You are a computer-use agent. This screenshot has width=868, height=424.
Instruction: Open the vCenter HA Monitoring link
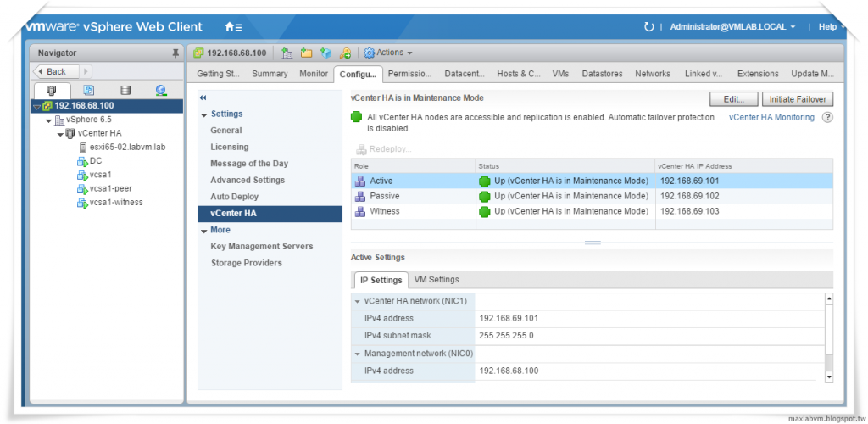coord(771,117)
